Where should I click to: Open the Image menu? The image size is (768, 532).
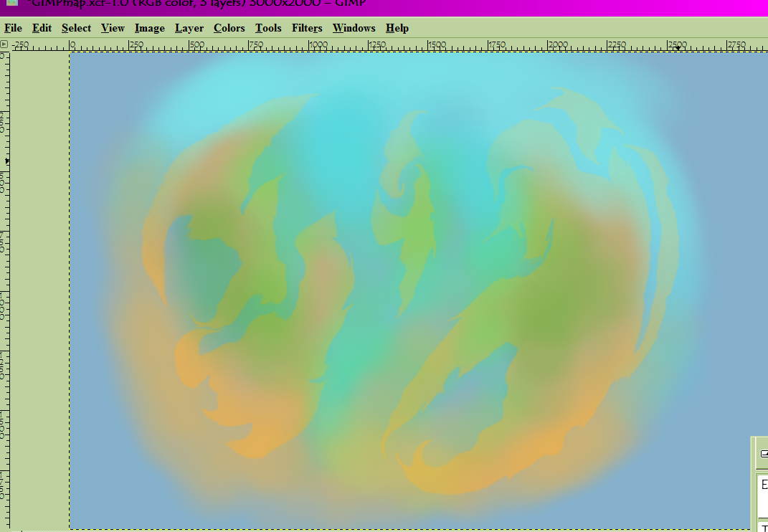click(x=149, y=29)
